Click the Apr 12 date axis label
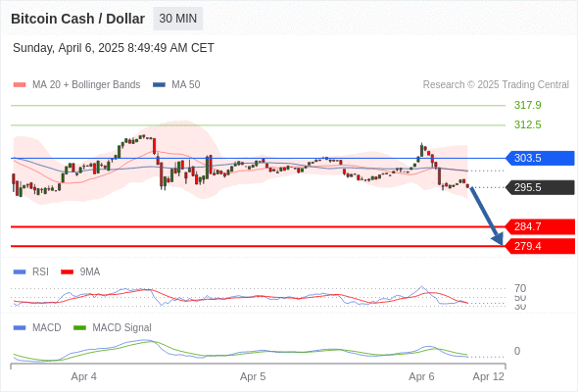This screenshot has height=392, width=578. point(489,376)
